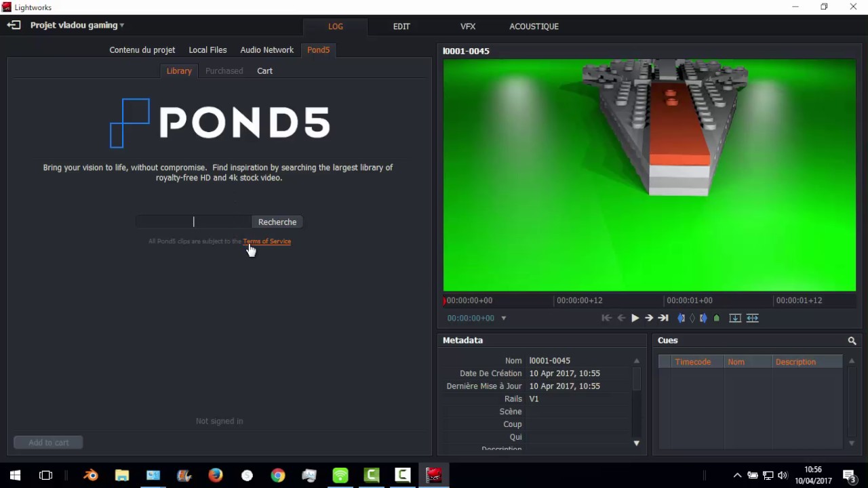Add a green cue marker

[717, 318]
